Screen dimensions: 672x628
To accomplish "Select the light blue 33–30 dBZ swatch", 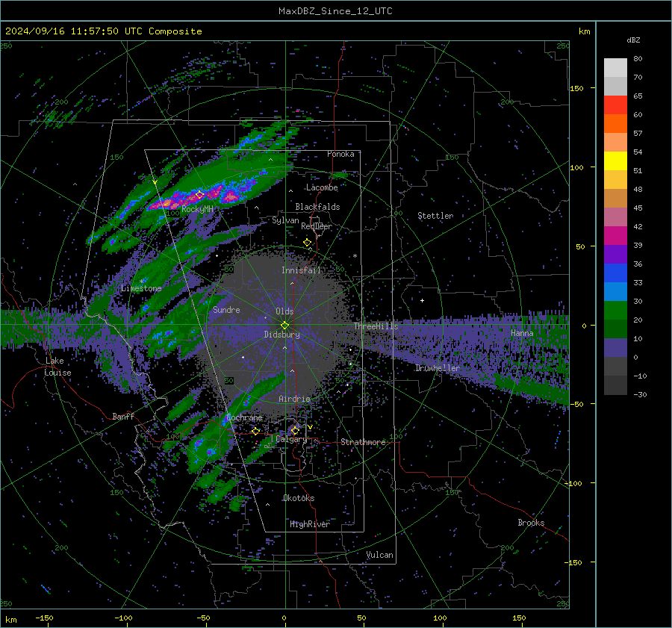I will point(615,291).
